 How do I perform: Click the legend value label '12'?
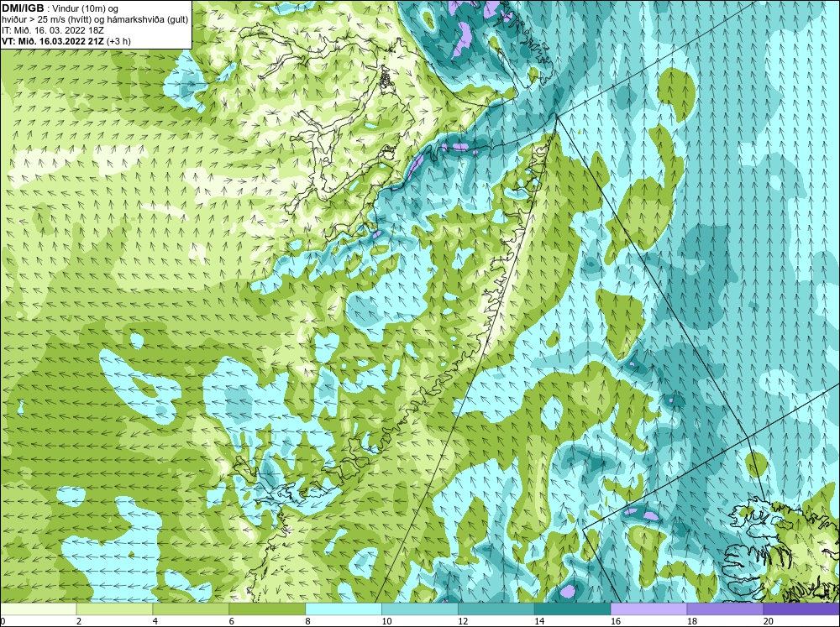click(x=463, y=621)
